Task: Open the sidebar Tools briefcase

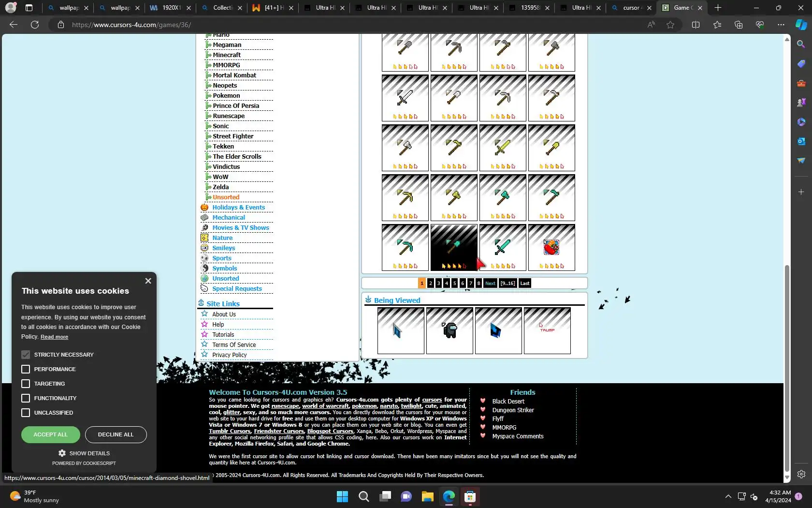Action: (801, 83)
